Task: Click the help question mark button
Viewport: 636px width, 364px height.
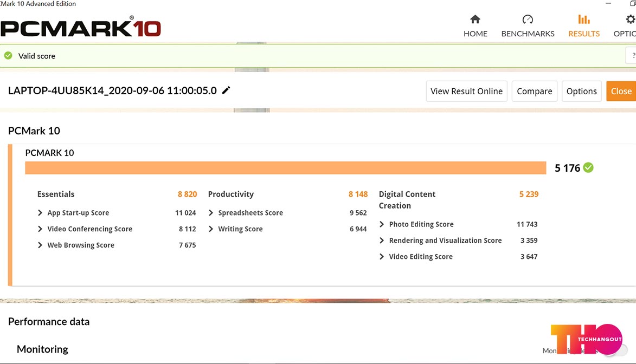Action: (632, 56)
